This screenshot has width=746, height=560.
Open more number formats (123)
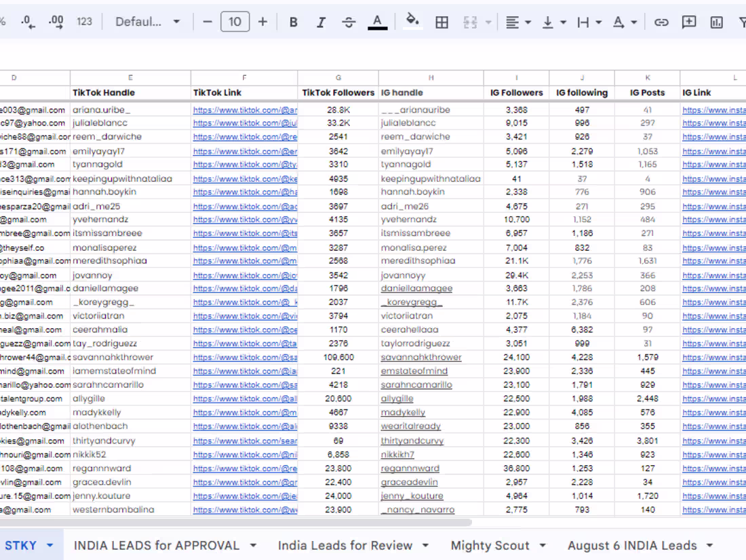[84, 22]
